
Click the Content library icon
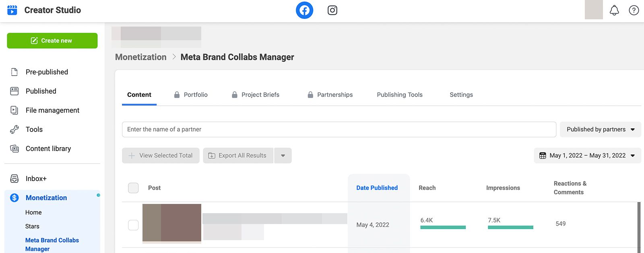(x=14, y=149)
